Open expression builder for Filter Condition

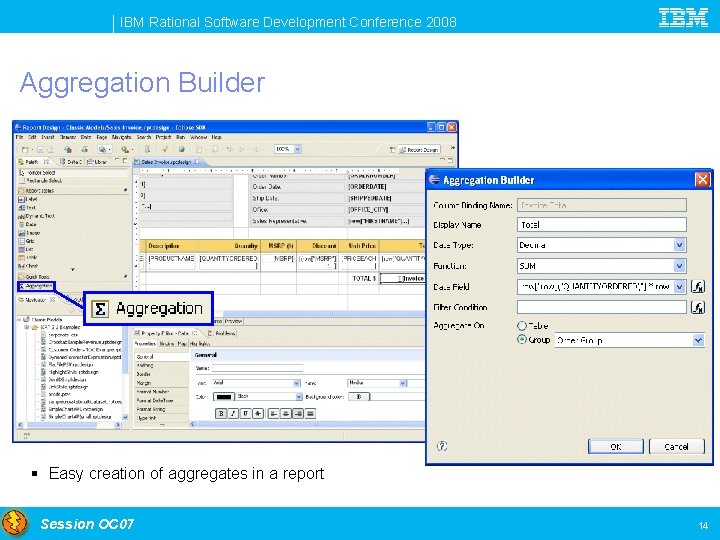(698, 307)
